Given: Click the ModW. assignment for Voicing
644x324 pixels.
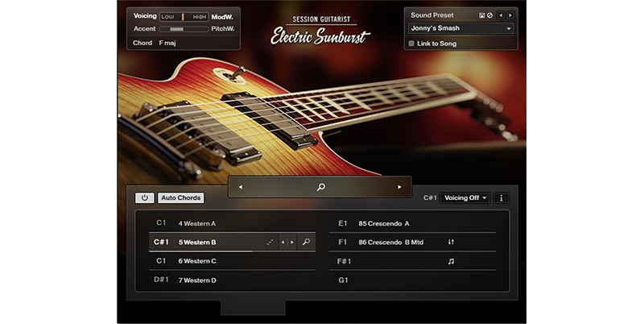Looking at the screenshot, I should pyautogui.click(x=222, y=17).
